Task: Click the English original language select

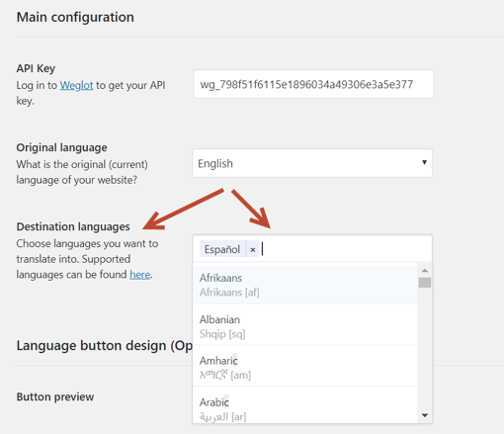Action: tap(312, 163)
